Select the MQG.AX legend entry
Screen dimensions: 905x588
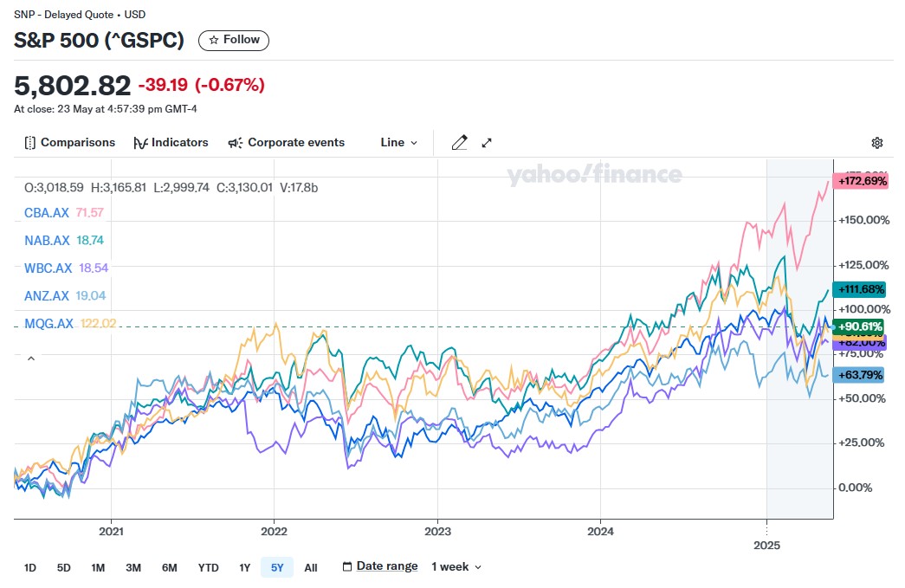(x=48, y=324)
